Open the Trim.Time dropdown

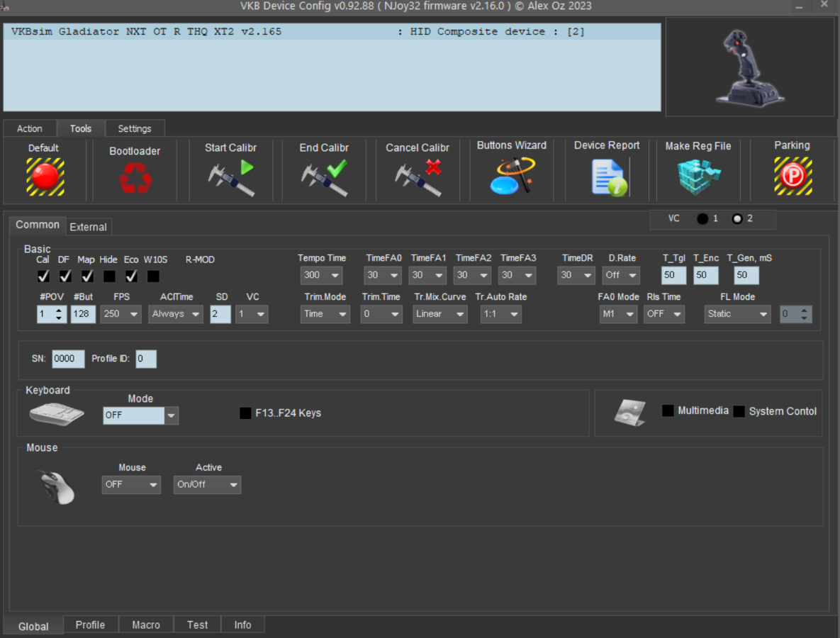click(x=381, y=314)
